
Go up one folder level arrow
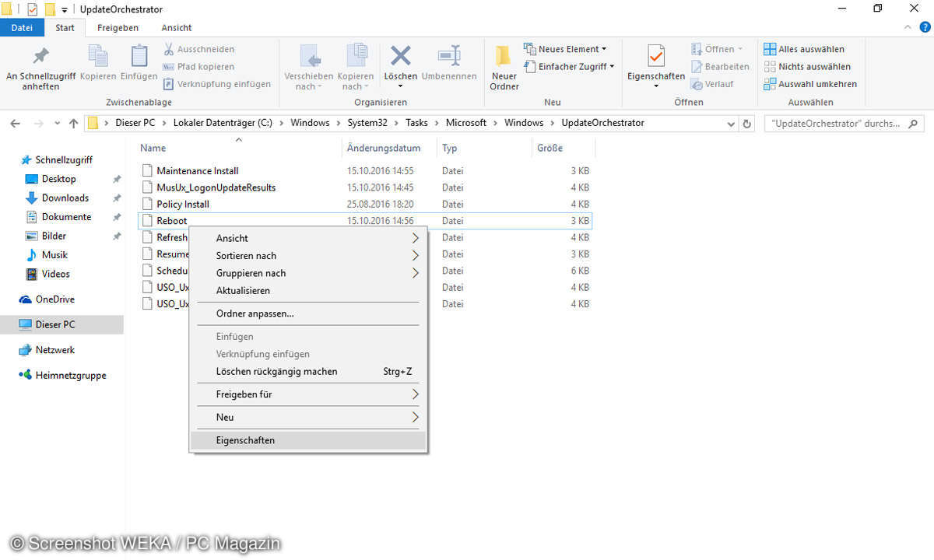(x=74, y=123)
